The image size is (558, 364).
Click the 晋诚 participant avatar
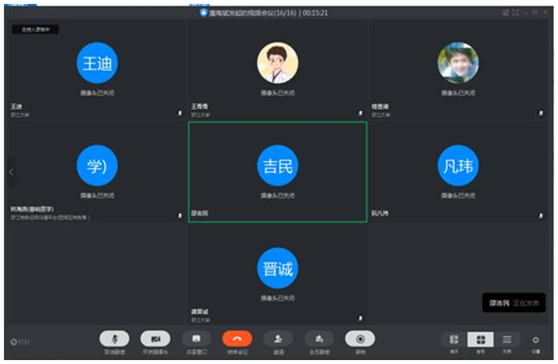(278, 268)
